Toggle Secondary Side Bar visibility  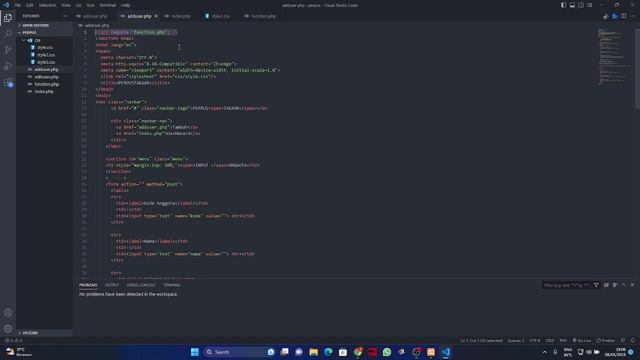581,5
